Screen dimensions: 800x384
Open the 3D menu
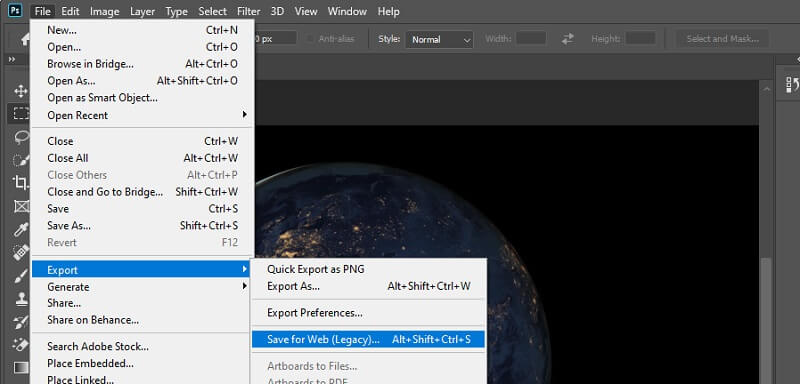tap(277, 11)
